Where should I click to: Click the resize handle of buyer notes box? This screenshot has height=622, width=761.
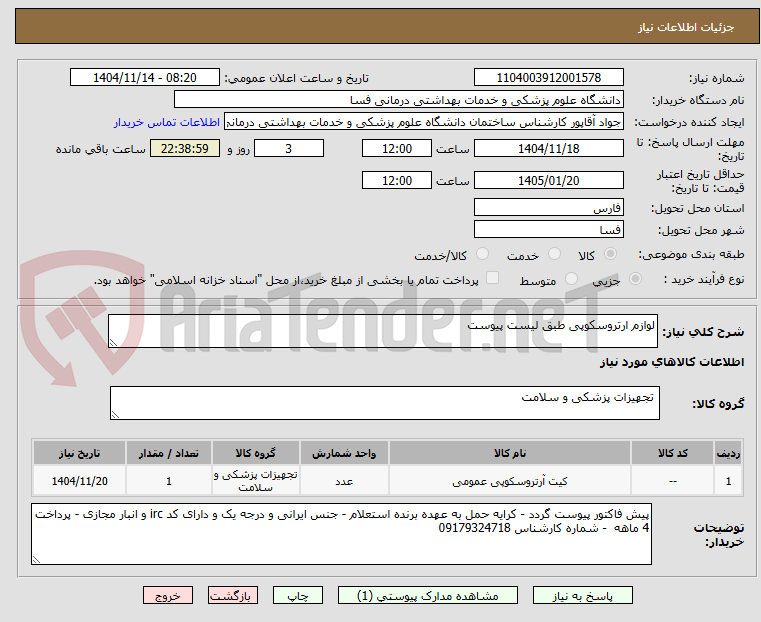coord(36,559)
